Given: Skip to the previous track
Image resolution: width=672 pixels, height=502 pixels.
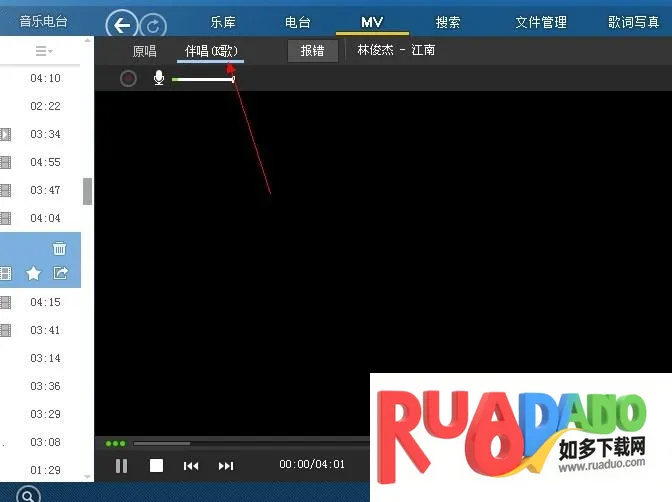Looking at the screenshot, I should 191,465.
